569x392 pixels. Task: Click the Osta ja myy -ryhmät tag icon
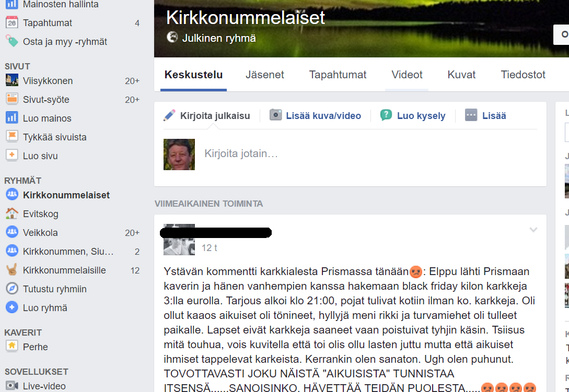[11, 41]
